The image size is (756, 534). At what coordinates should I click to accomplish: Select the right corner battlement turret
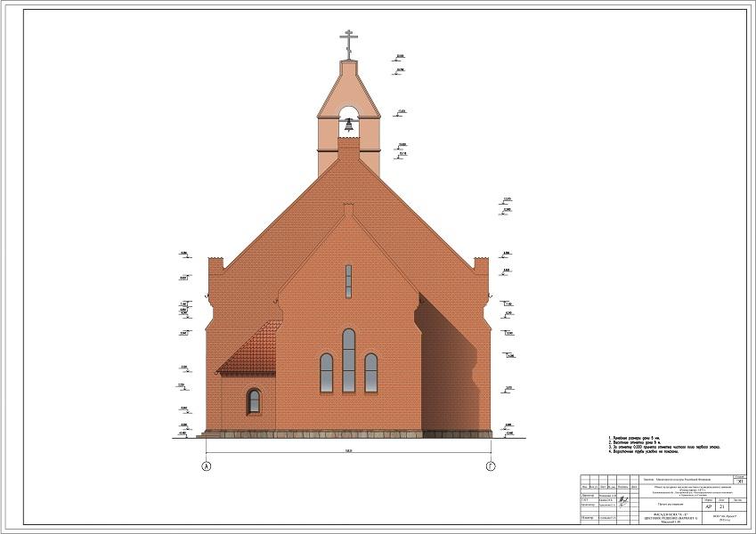482,266
